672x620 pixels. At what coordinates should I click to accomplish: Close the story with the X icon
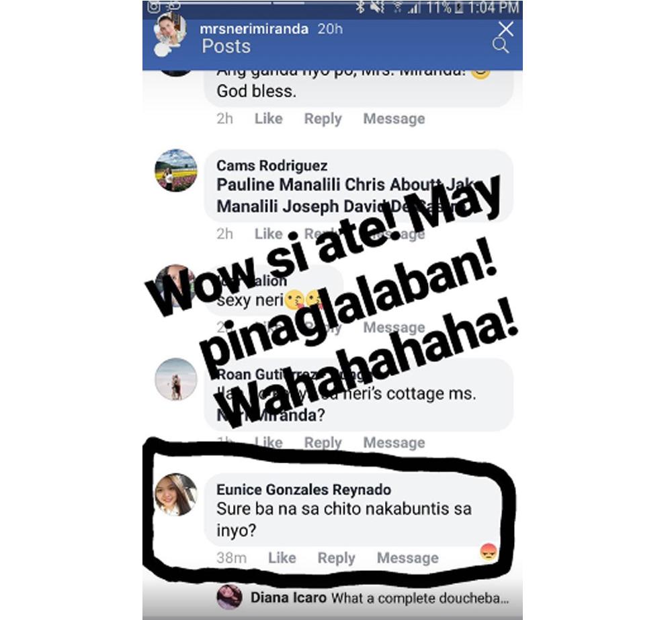[506, 29]
